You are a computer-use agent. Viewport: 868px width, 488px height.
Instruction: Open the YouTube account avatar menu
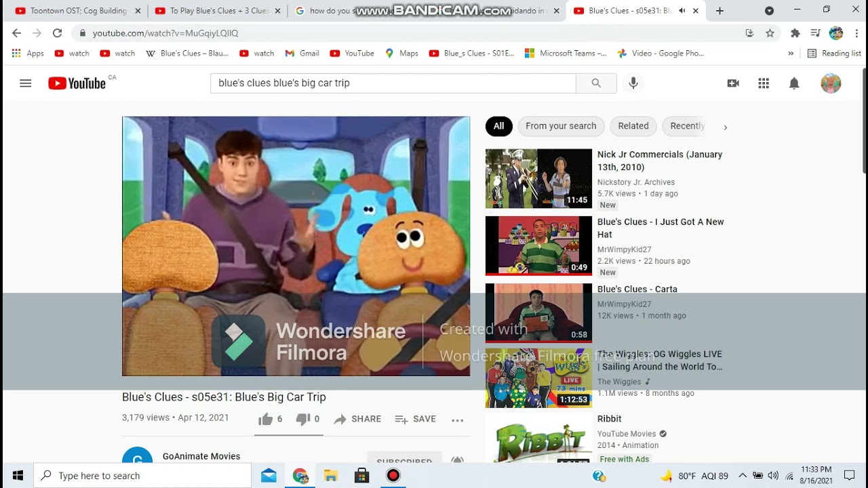[x=831, y=83]
